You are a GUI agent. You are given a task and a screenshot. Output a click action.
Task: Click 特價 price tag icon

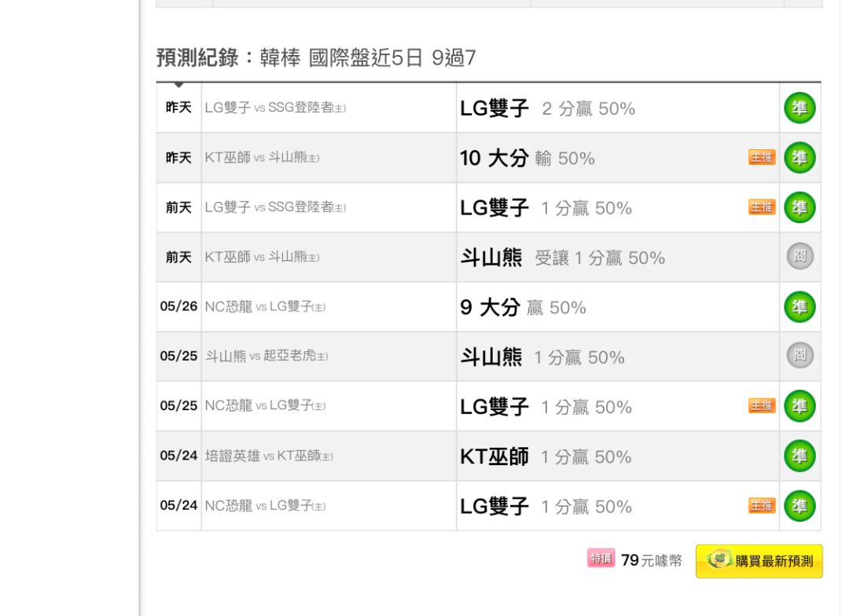(601, 558)
